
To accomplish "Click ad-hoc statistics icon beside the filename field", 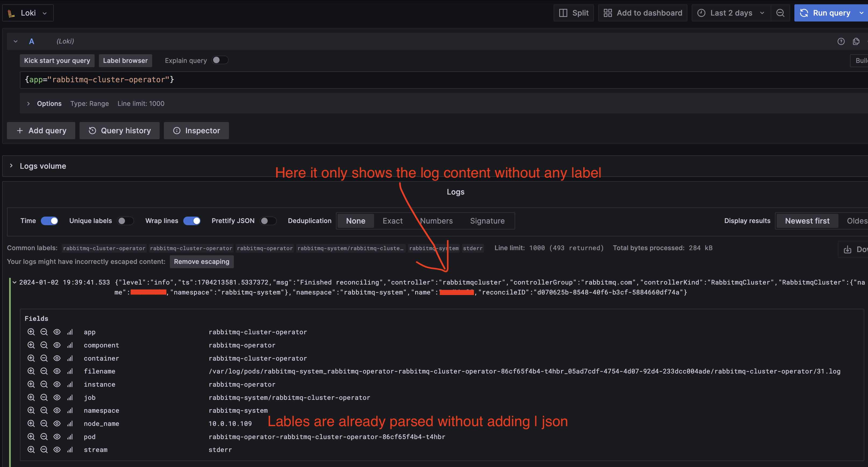I will [70, 371].
